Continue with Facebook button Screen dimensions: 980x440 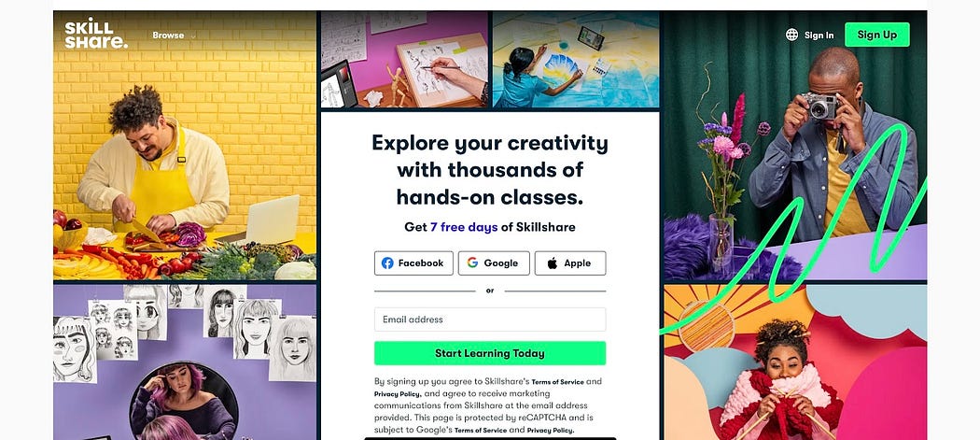click(413, 263)
